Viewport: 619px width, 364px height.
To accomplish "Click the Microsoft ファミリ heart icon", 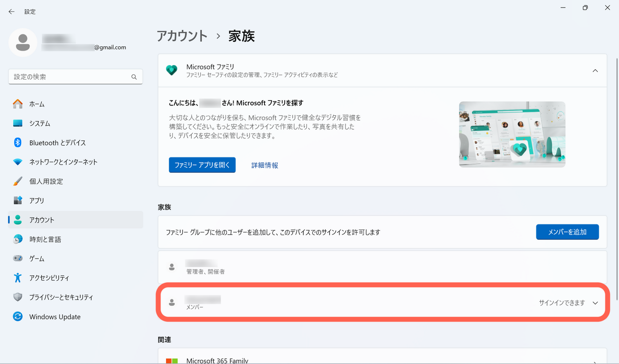I will pyautogui.click(x=172, y=71).
